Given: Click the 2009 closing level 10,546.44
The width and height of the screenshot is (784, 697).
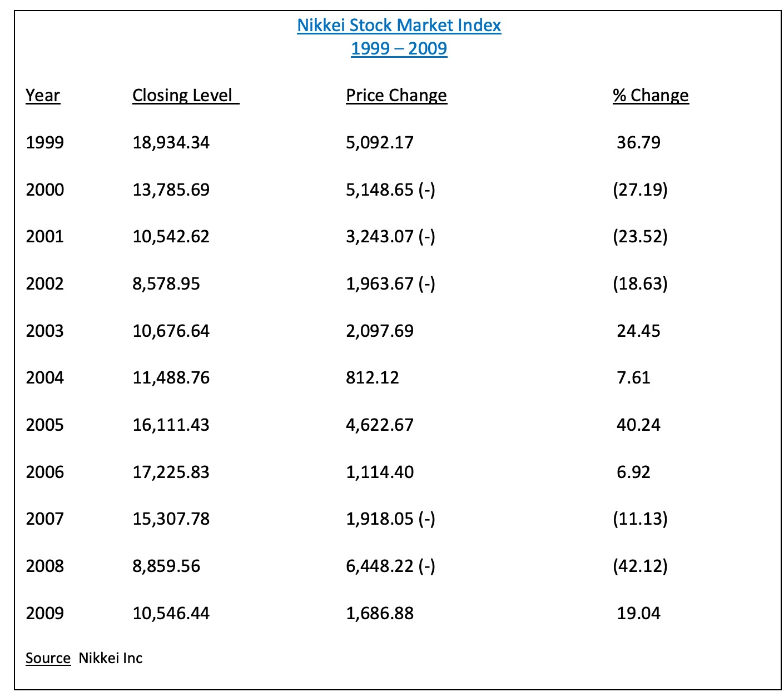Looking at the screenshot, I should click(171, 614).
